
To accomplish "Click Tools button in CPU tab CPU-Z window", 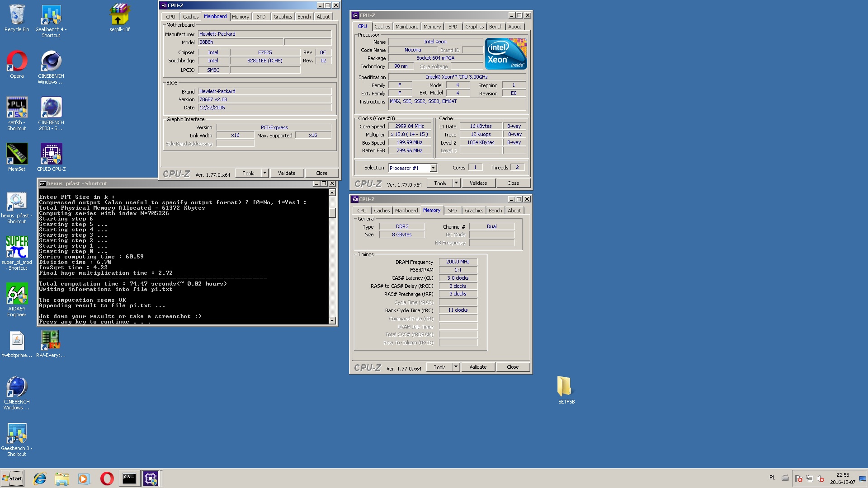I will point(440,183).
